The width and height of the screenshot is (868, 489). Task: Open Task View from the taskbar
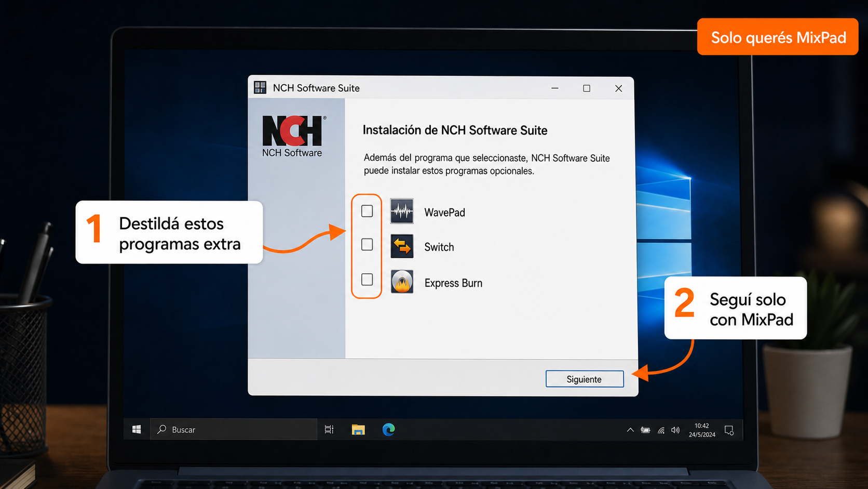click(329, 430)
